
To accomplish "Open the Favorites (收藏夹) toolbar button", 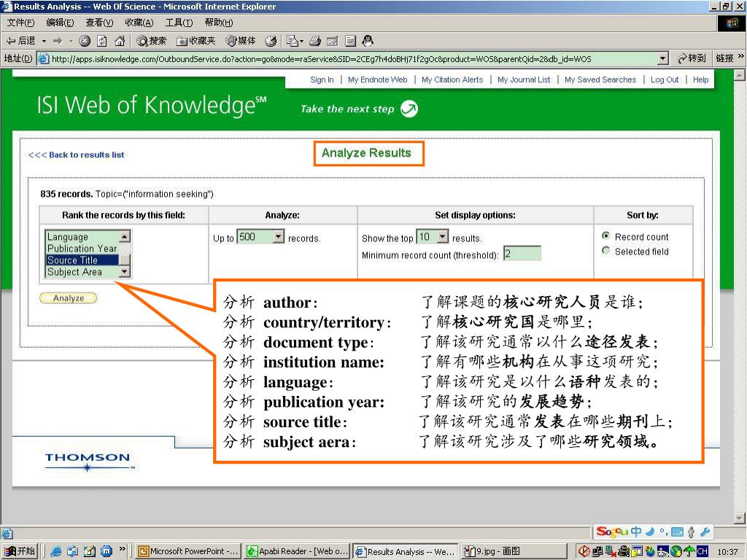I will (x=196, y=41).
